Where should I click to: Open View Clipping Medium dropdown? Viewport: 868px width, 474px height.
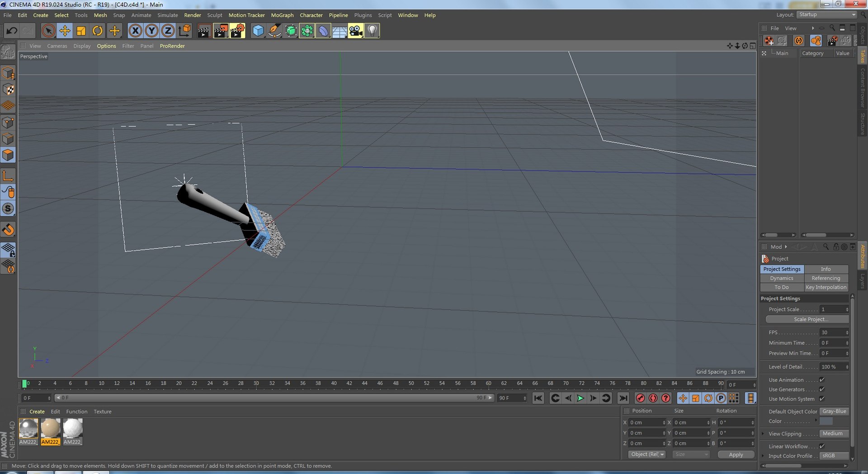(x=835, y=433)
